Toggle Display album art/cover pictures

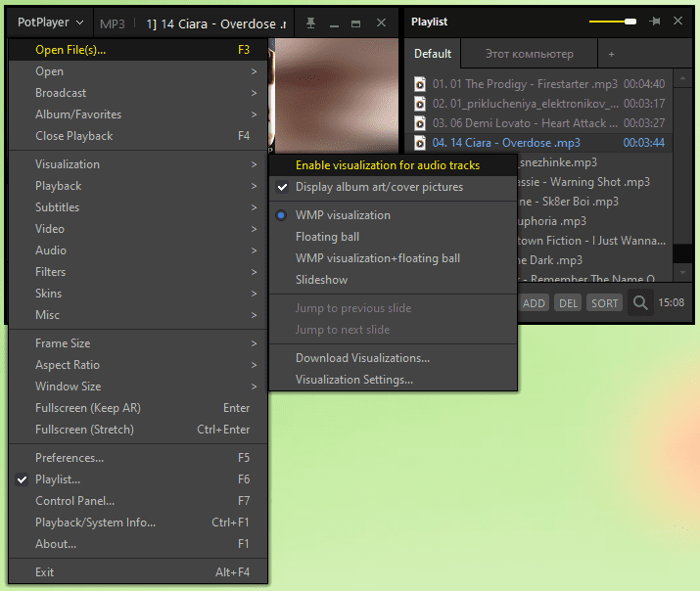pyautogui.click(x=394, y=187)
